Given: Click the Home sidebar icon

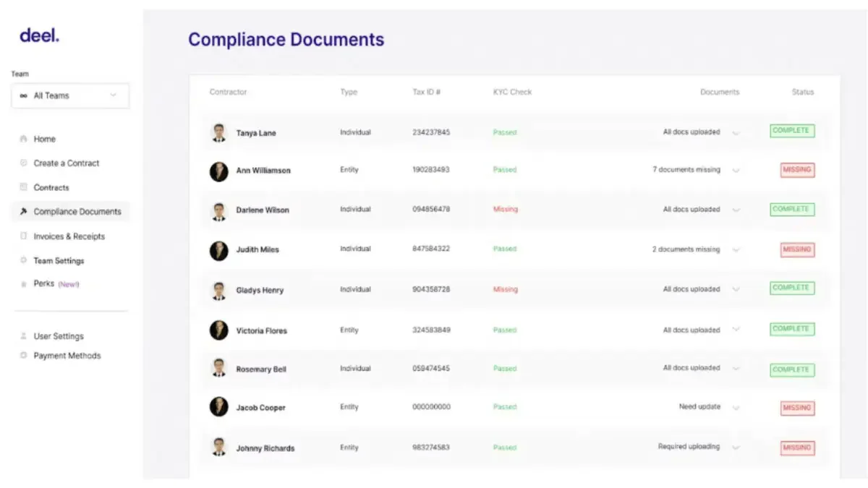Looking at the screenshot, I should (24, 139).
